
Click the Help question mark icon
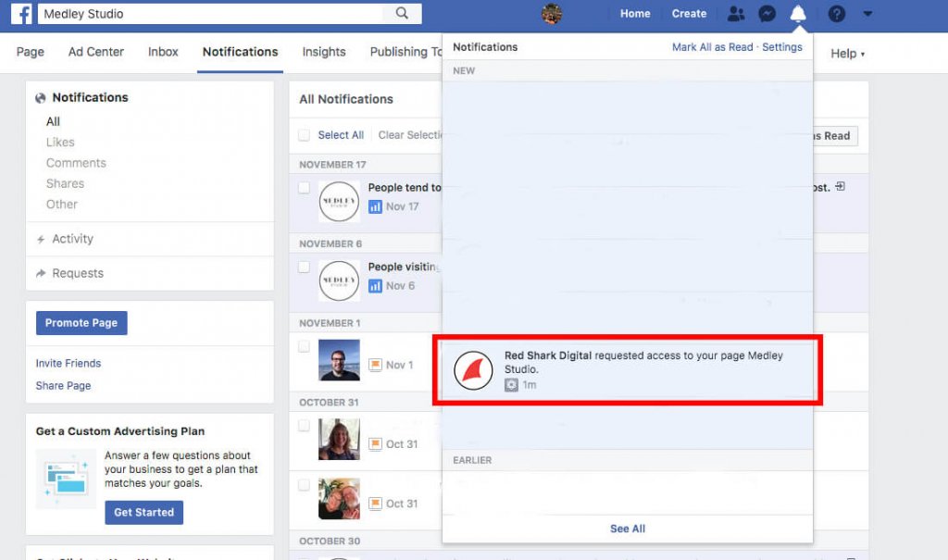coord(834,14)
